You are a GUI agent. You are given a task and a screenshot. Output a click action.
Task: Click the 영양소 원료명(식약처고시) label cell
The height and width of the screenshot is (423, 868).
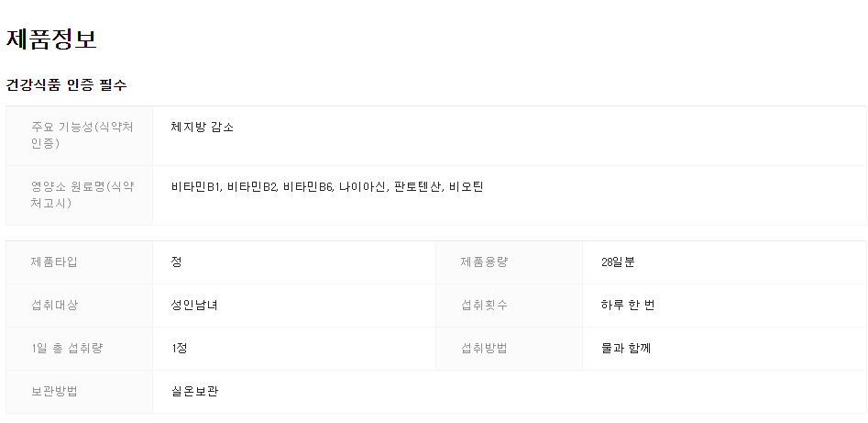click(82, 195)
